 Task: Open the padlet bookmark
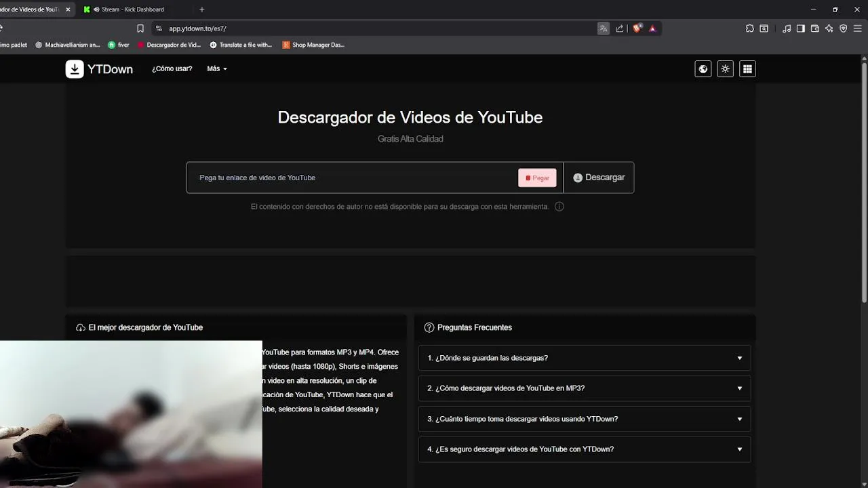(14, 45)
